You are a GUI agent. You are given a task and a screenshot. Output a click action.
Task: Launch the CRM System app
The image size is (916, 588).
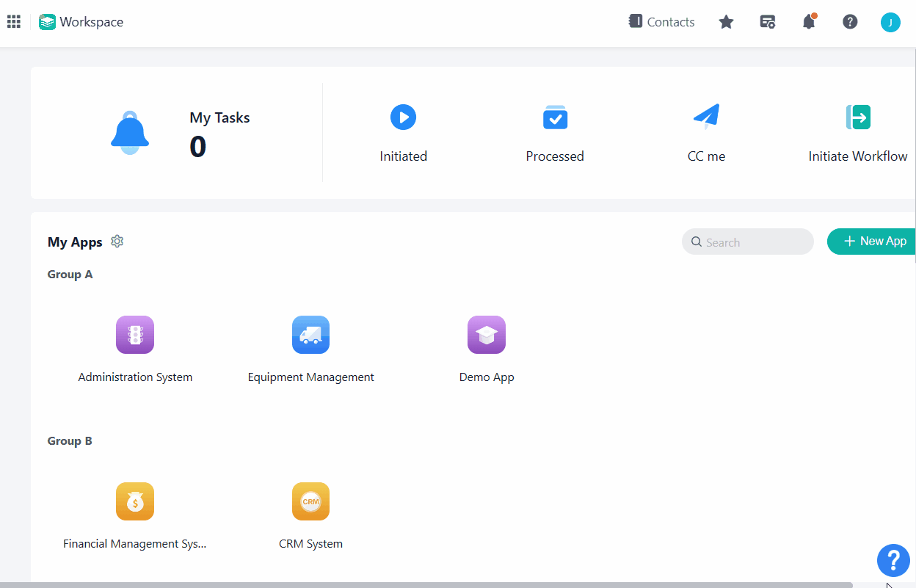[310, 501]
